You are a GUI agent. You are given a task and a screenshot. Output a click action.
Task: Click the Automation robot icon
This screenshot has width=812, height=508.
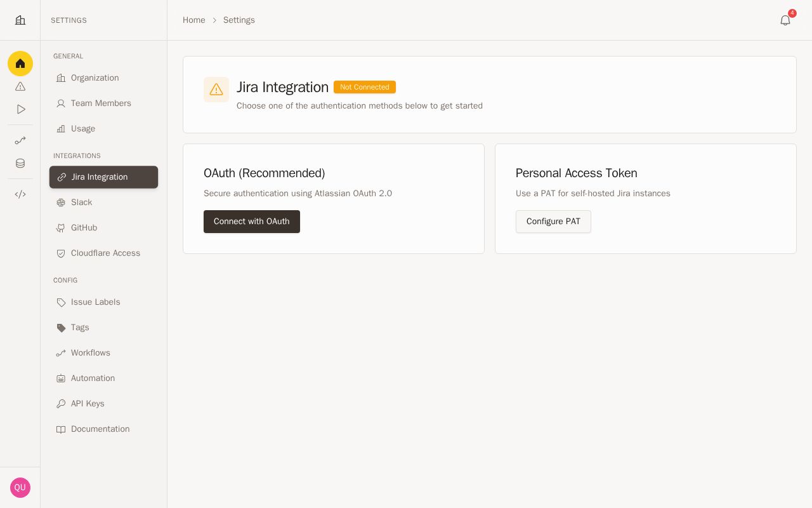click(x=61, y=378)
